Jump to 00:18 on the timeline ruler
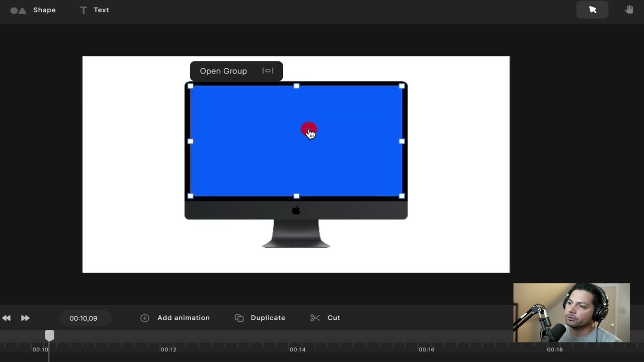The image size is (644, 362). tap(555, 349)
